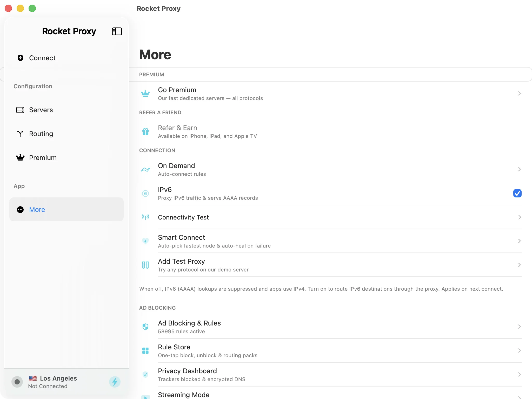This screenshot has height=399, width=532.
Task: Click 'Not Connected' status text
Action: (48, 386)
